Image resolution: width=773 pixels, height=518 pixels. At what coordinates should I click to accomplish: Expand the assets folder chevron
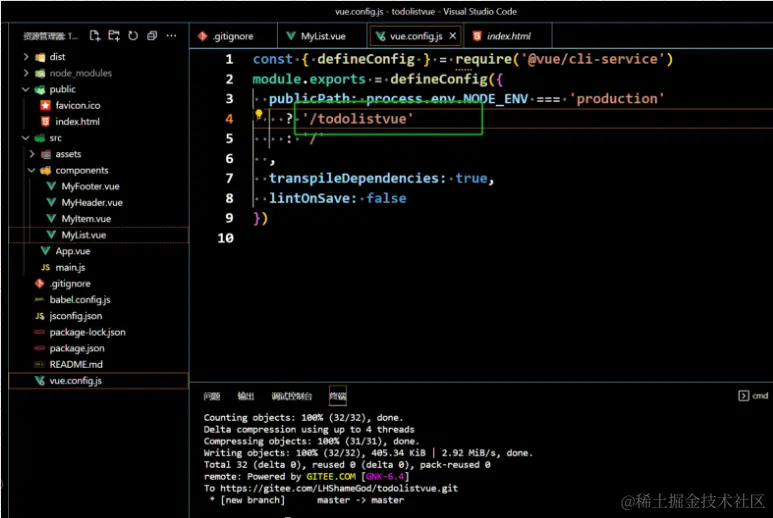(x=32, y=154)
